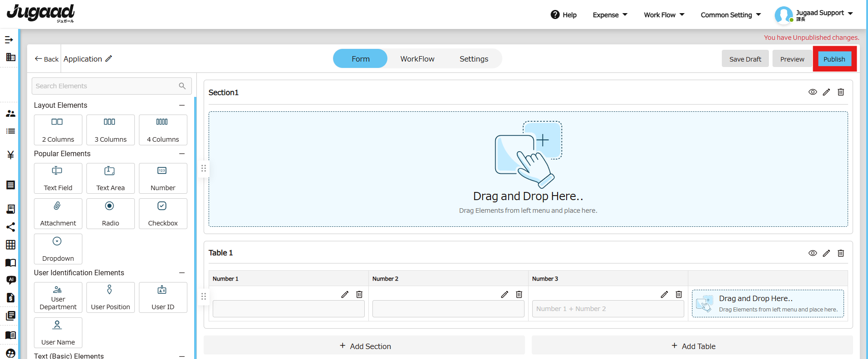This screenshot has height=359, width=868.
Task: Expand the left sidebar navigation menu
Action: coord(9,40)
